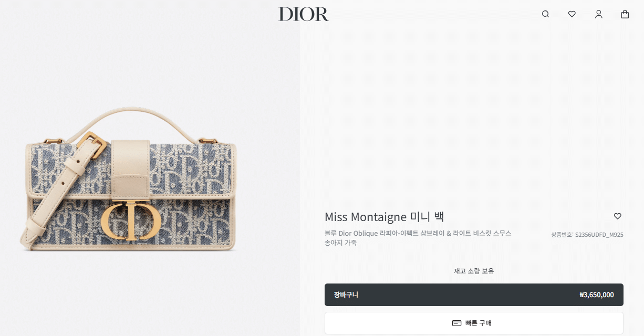Click the 재고 소량 보유 stock notice
This screenshot has width=644, height=336.
click(474, 271)
